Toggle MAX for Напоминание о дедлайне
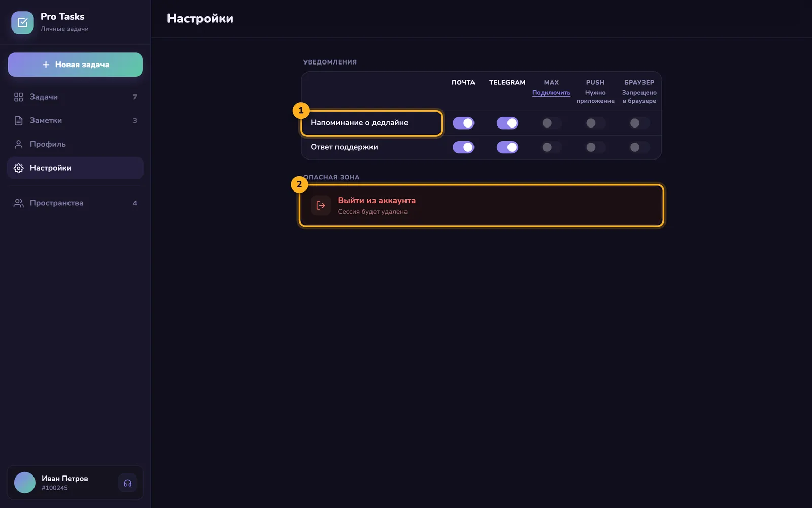 pyautogui.click(x=551, y=123)
